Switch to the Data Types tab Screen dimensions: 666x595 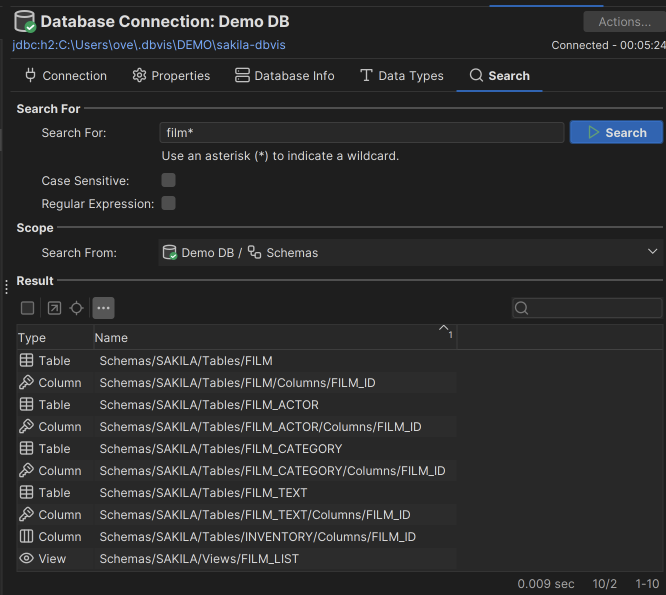coord(401,76)
